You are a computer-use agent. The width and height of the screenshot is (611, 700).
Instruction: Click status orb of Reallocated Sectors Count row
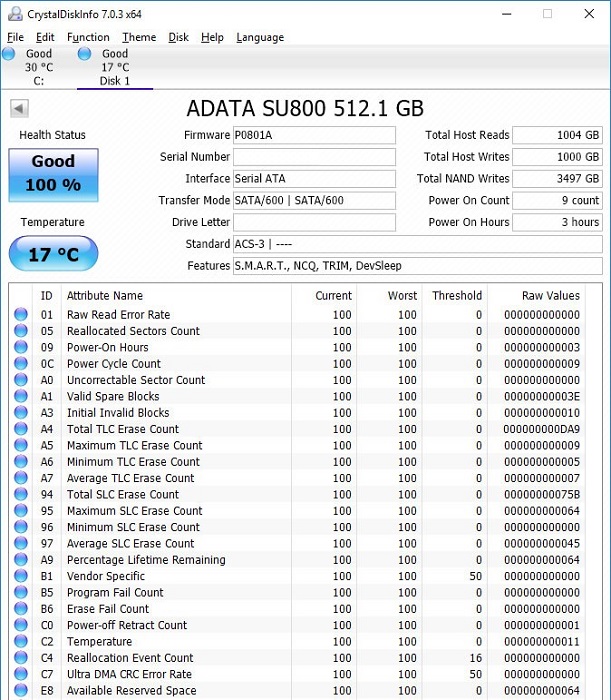pos(21,331)
